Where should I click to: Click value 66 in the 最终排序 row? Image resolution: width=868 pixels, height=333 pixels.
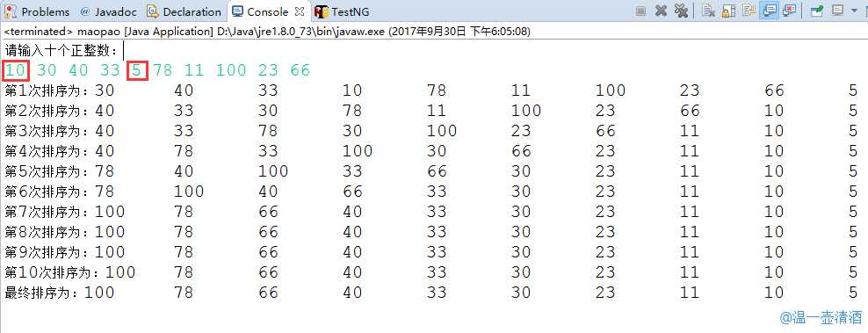[268, 293]
